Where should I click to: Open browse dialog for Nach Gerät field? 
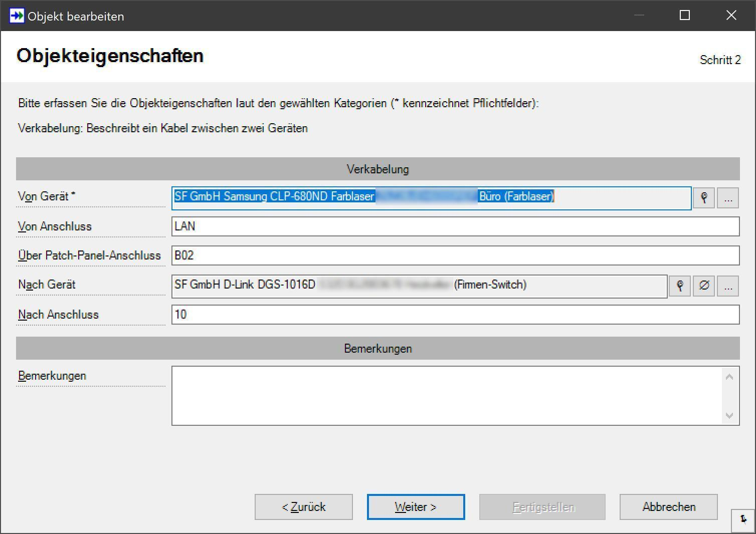coord(728,286)
